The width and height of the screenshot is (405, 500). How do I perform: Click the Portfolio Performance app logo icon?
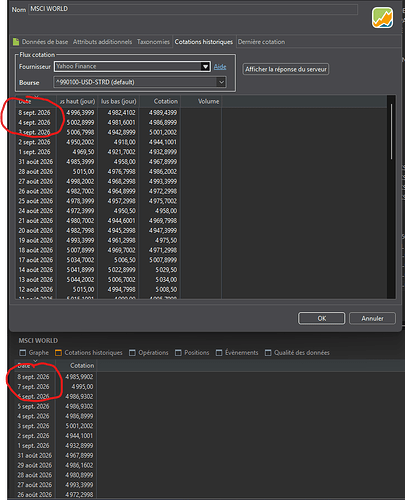click(382, 18)
